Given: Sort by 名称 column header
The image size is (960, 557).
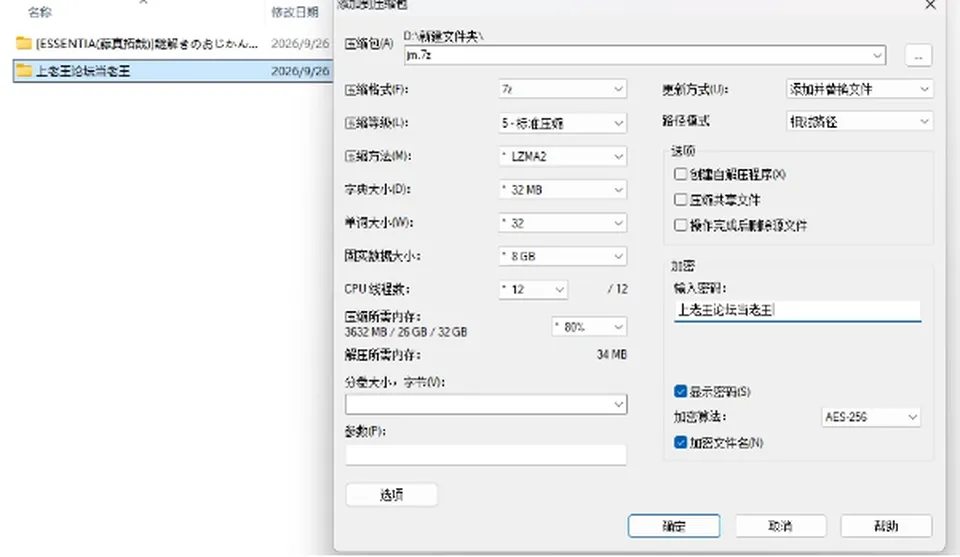Looking at the screenshot, I should [x=40, y=12].
